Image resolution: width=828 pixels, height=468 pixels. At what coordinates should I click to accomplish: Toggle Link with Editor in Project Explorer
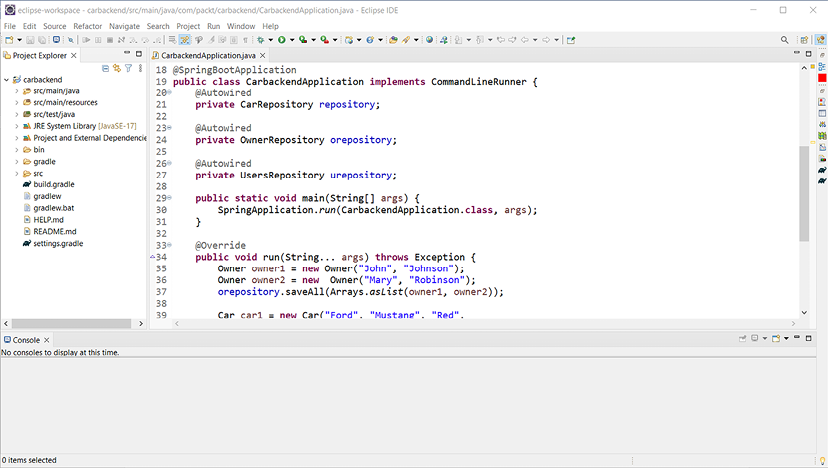click(117, 69)
